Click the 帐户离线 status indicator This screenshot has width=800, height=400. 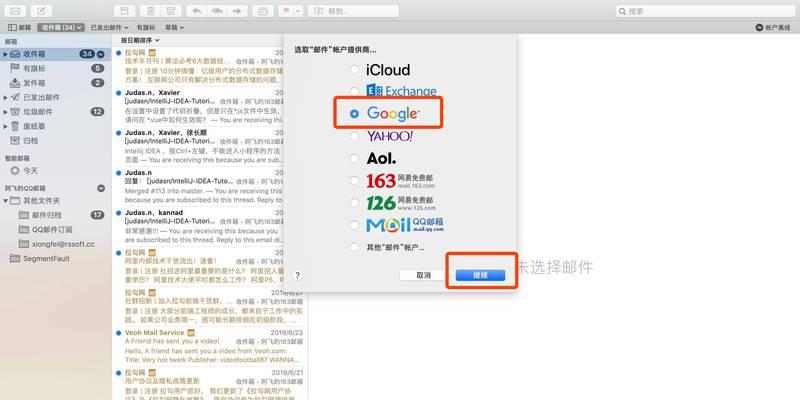(772, 28)
